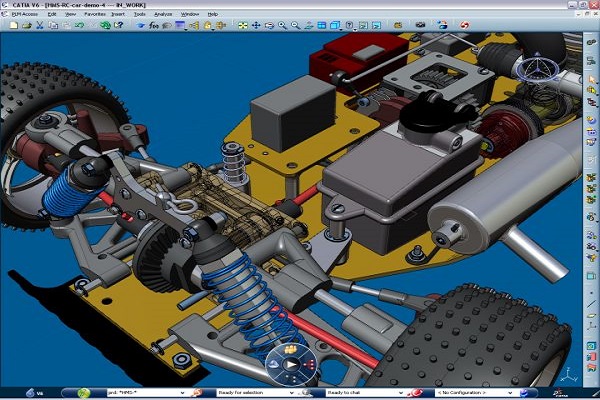Open the Tools menu
The height and width of the screenshot is (400, 600).
click(140, 14)
